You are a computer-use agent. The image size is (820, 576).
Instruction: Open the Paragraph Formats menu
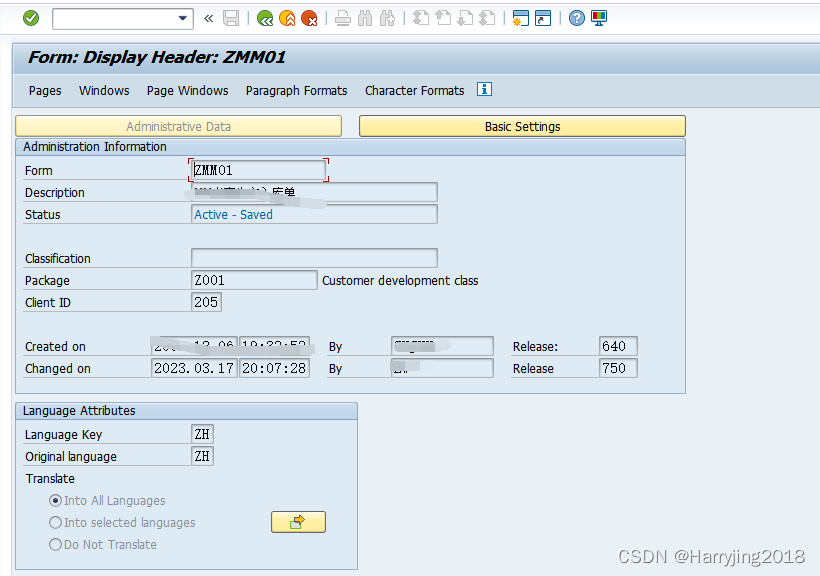[296, 90]
